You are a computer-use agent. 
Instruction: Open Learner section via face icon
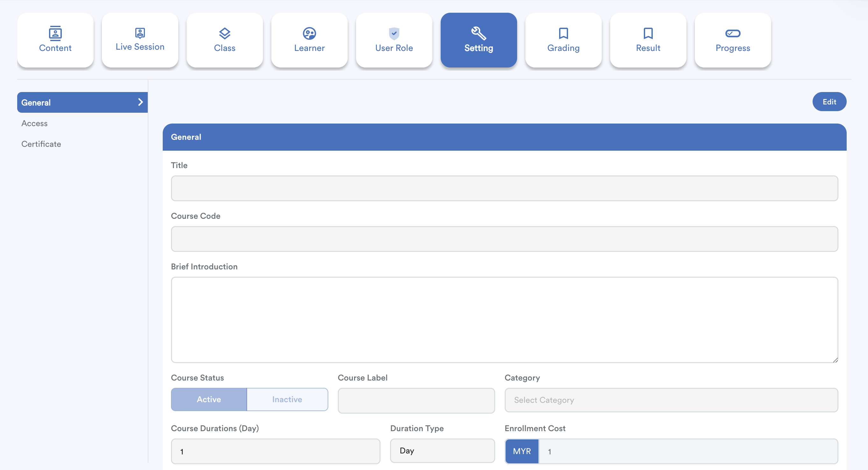coord(309,33)
